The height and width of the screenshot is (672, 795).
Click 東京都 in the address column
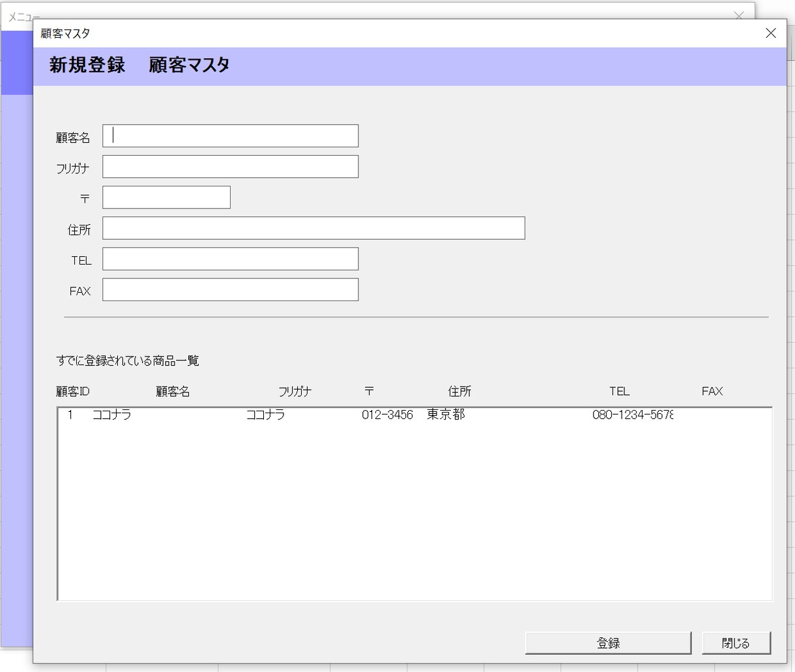coord(446,415)
